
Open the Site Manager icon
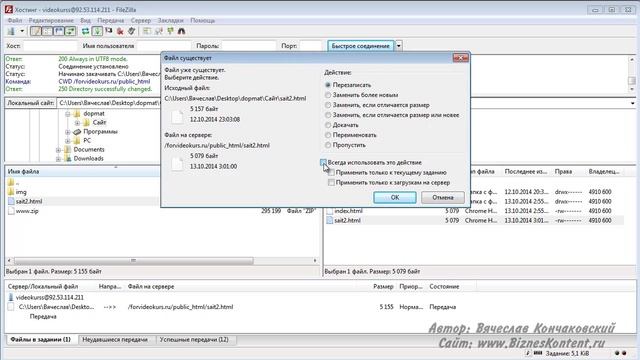pos(11,31)
